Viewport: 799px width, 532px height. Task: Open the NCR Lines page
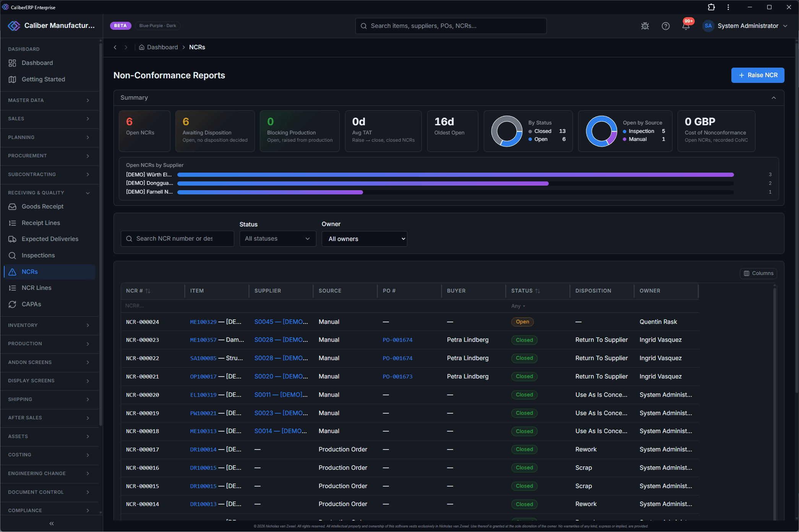click(49, 288)
